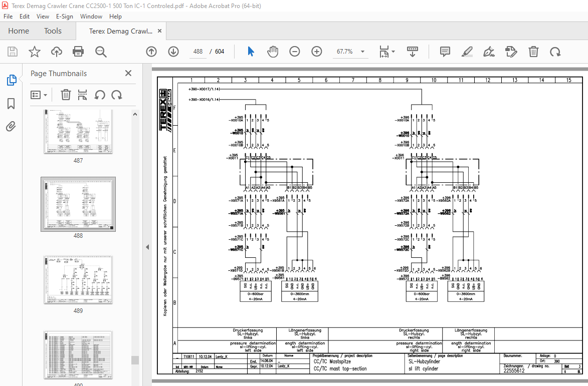Zoom in with the plus button
This screenshot has width=588, height=386.
(317, 51)
